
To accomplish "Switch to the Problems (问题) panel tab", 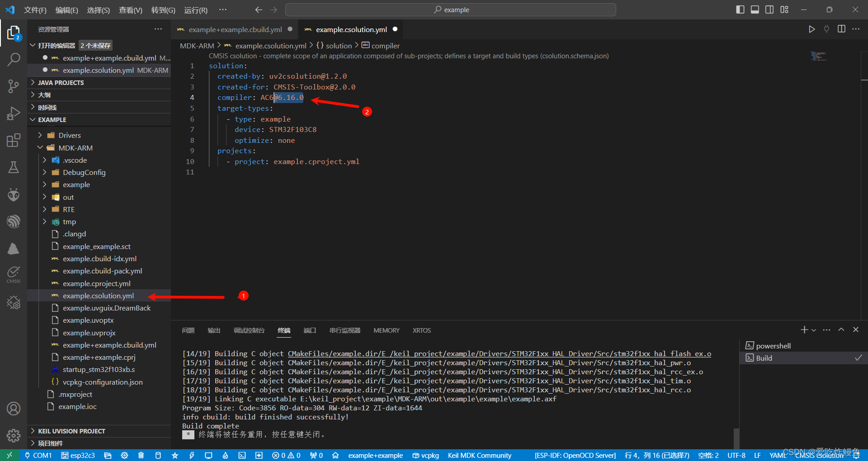I will click(188, 330).
